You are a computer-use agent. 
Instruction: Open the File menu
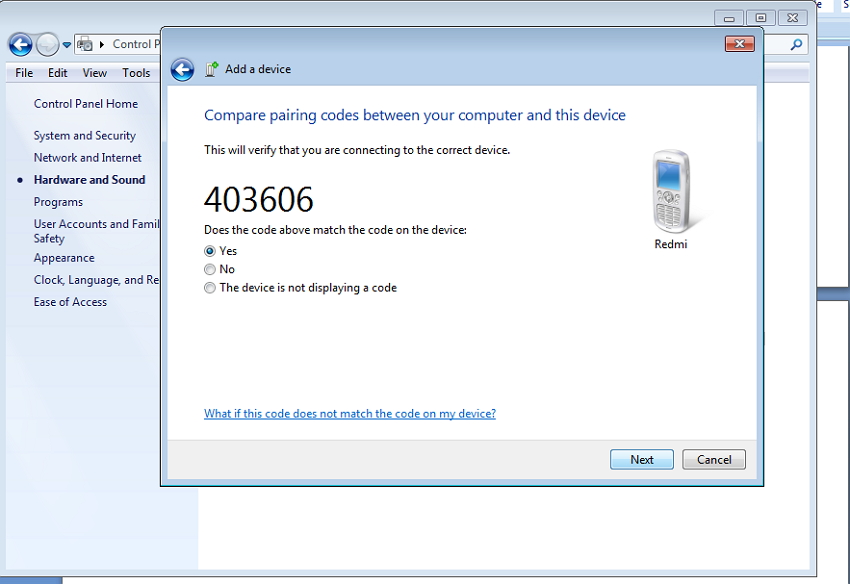(24, 73)
